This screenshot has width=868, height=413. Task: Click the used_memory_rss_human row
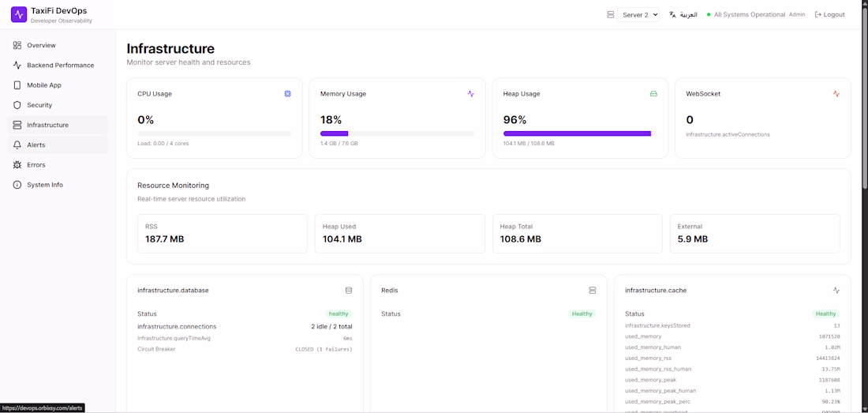(732, 370)
